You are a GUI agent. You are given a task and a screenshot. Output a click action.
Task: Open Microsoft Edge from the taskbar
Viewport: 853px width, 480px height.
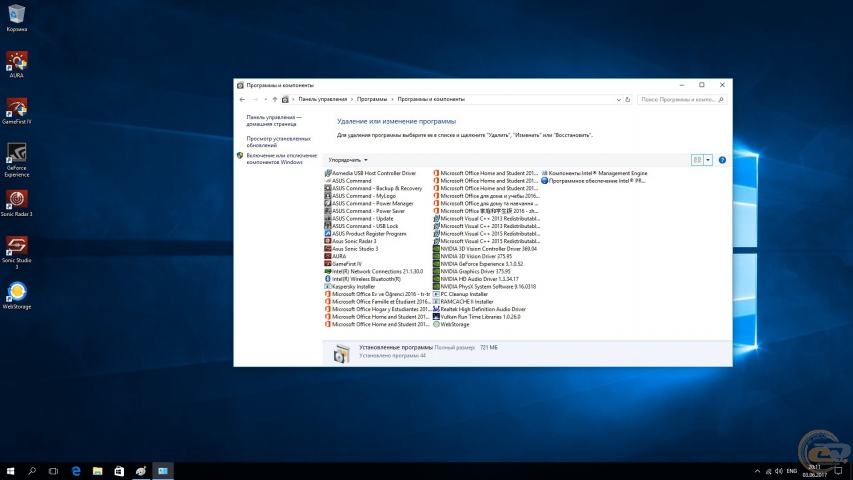(x=76, y=471)
